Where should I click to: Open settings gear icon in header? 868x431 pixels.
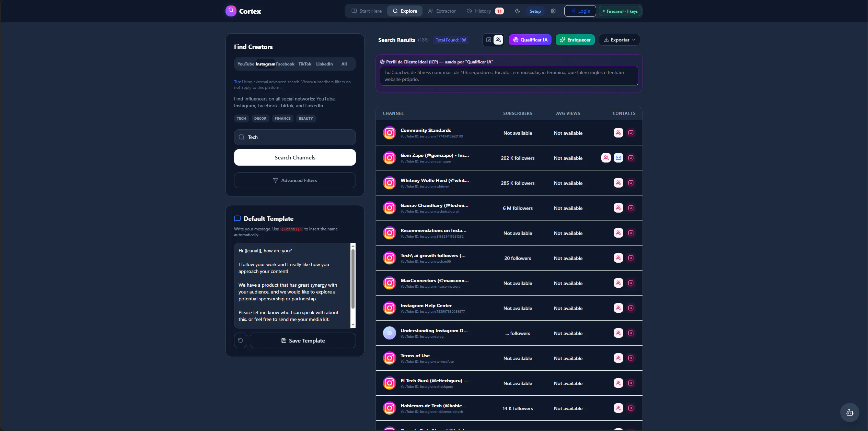point(553,11)
